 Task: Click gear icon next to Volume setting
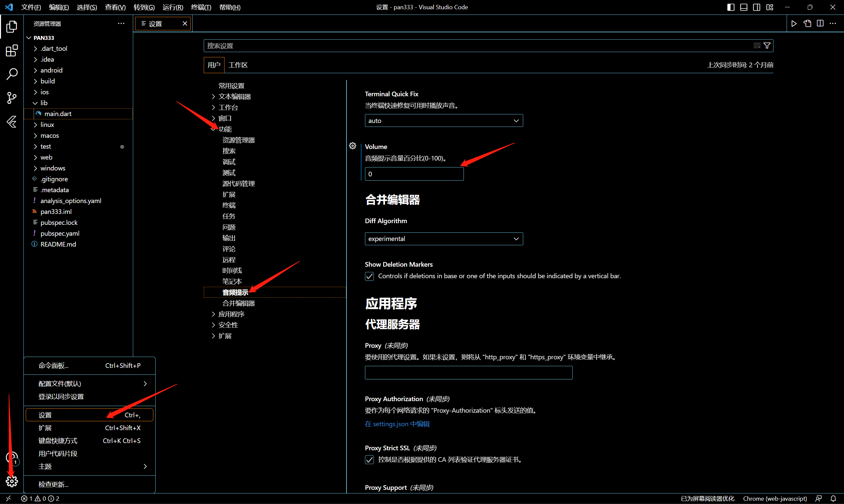coord(352,146)
